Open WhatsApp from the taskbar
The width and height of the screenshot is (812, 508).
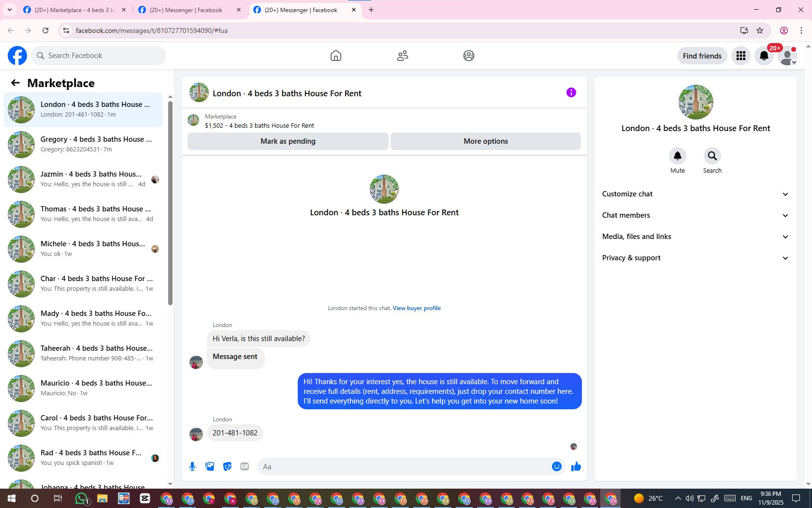pyautogui.click(x=81, y=498)
